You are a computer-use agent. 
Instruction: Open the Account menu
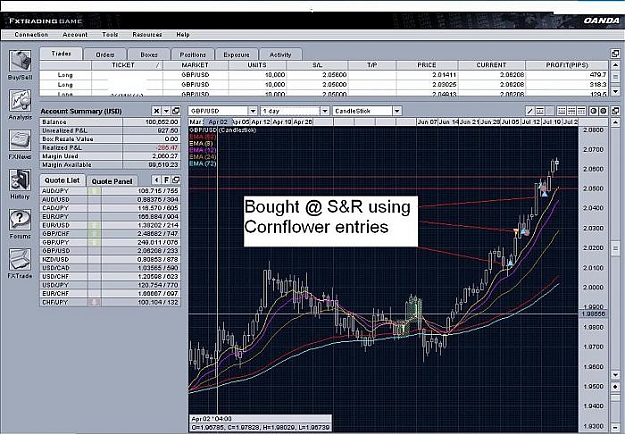(x=75, y=35)
